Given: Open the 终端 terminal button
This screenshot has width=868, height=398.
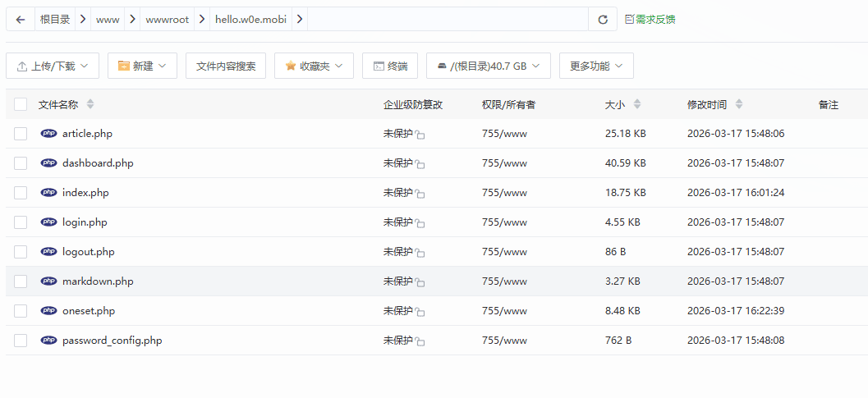Looking at the screenshot, I should [x=390, y=66].
